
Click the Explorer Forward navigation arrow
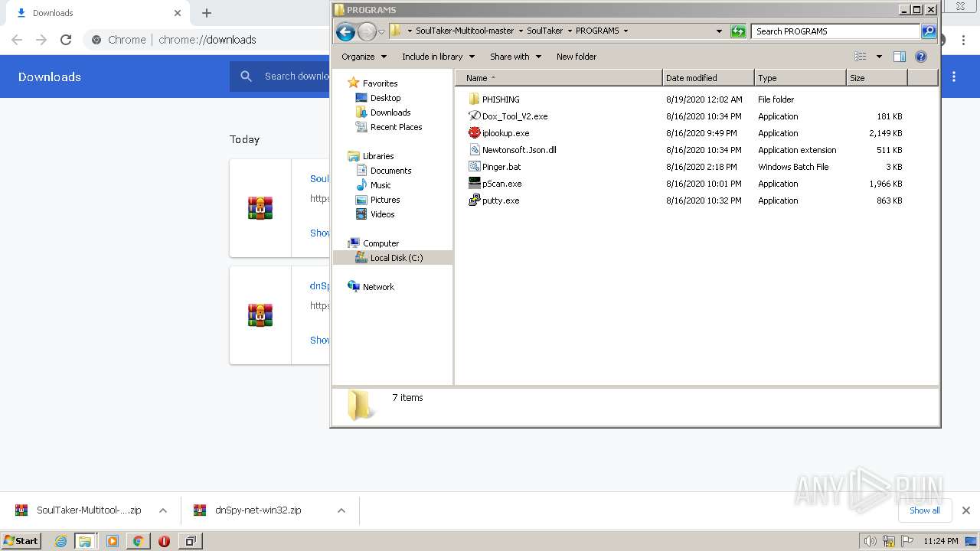pos(367,31)
